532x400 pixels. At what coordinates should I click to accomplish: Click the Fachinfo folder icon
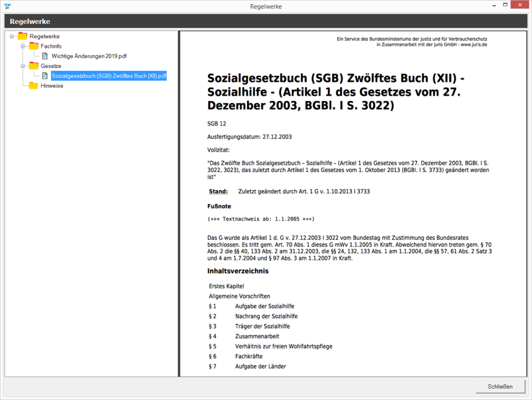(33, 46)
